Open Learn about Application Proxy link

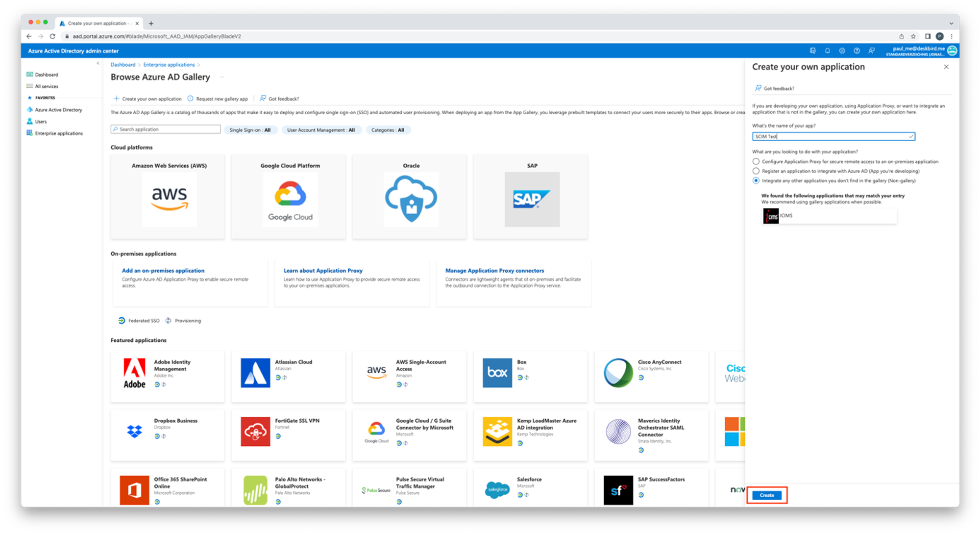pos(323,271)
